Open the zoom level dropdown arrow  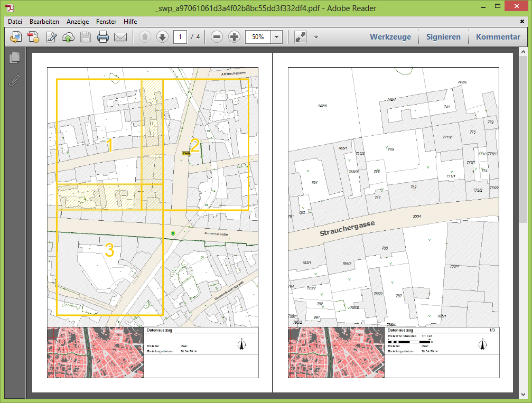coord(277,37)
